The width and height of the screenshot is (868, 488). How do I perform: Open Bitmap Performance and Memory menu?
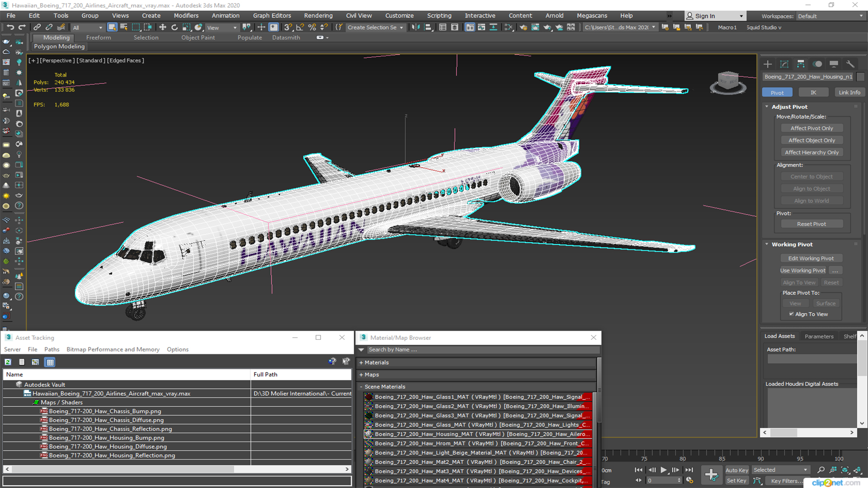coord(113,349)
